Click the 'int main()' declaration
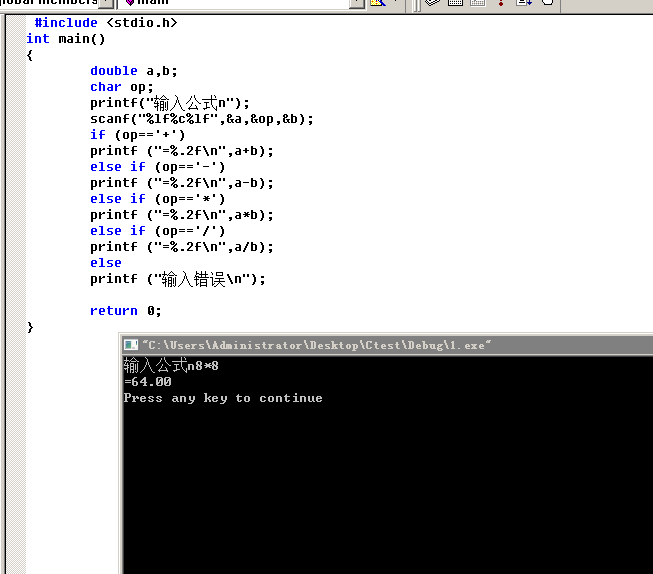The height and width of the screenshot is (574, 653). click(66, 39)
